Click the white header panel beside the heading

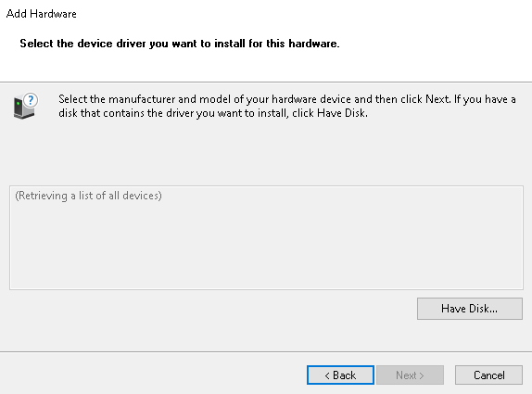pyautogui.click(x=435, y=44)
